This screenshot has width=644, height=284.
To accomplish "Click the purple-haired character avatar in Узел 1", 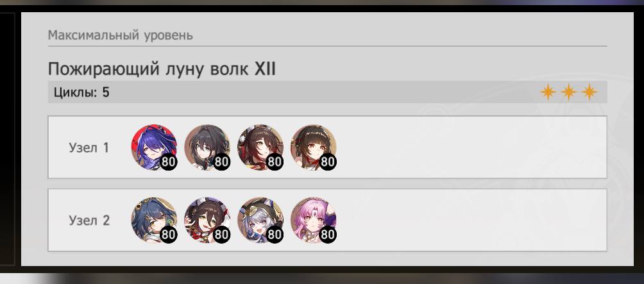I will tap(154, 147).
